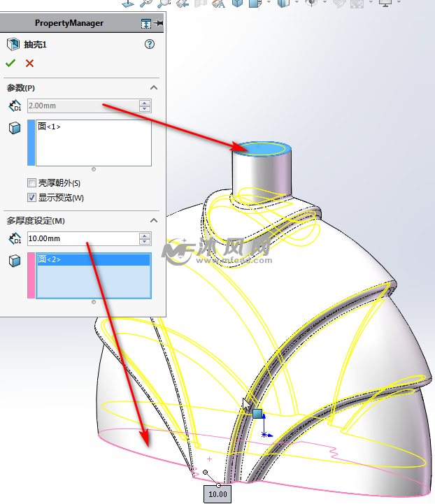Toggle the 壳厚朝外(S) checkbox
435x504 pixels.
[x=31, y=183]
